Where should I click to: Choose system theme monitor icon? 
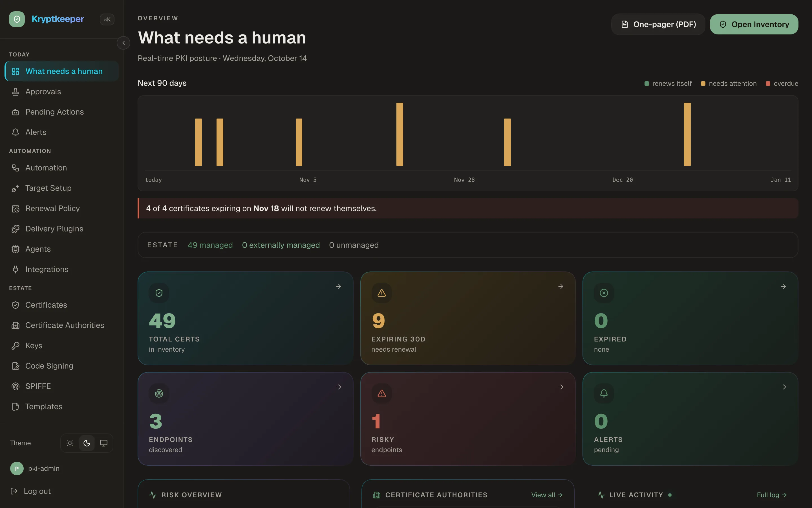104,443
